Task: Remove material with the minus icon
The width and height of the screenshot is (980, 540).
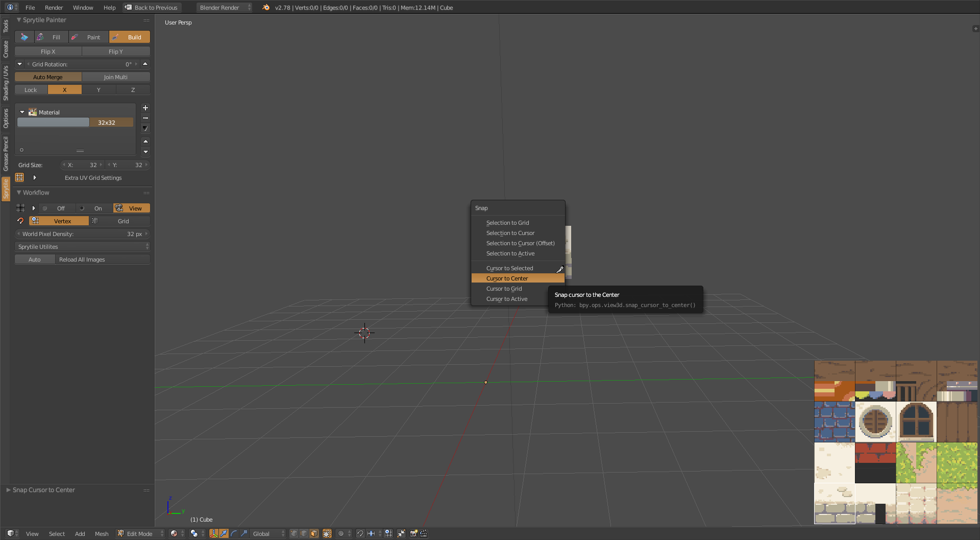Action: coord(145,118)
